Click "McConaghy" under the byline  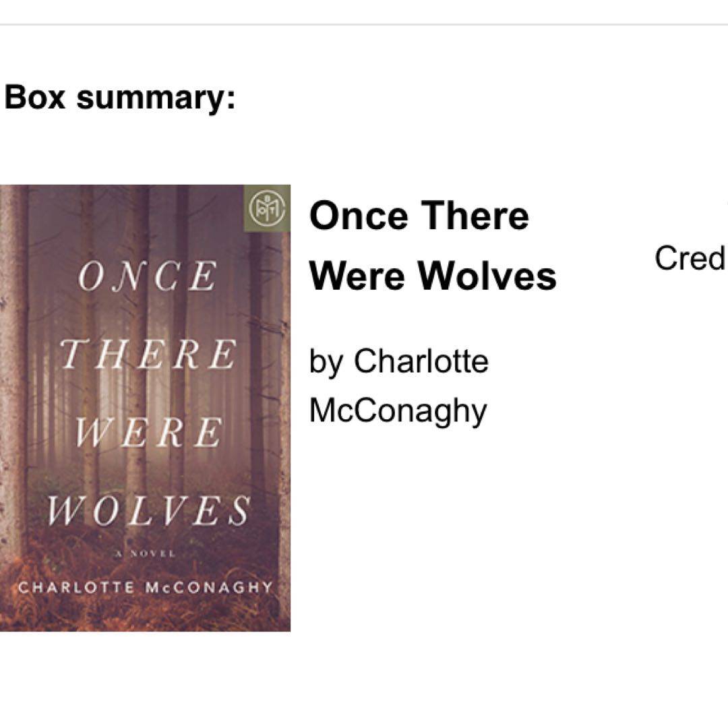click(398, 410)
